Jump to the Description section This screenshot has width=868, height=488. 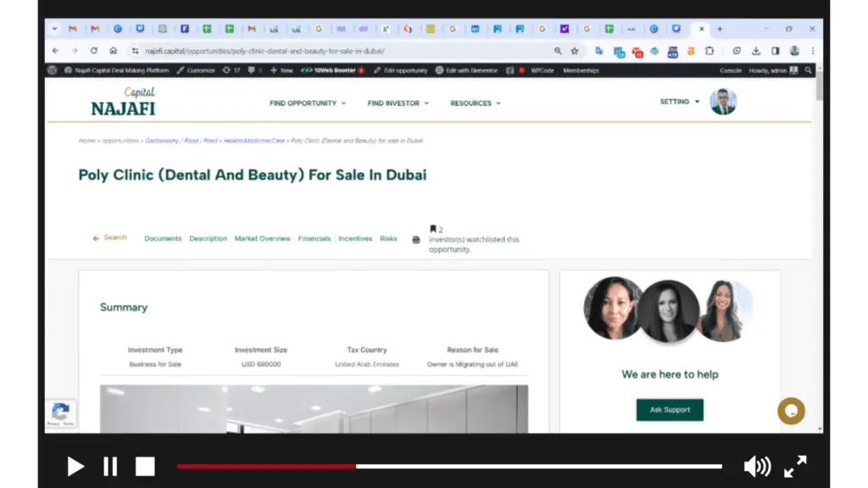coord(209,238)
